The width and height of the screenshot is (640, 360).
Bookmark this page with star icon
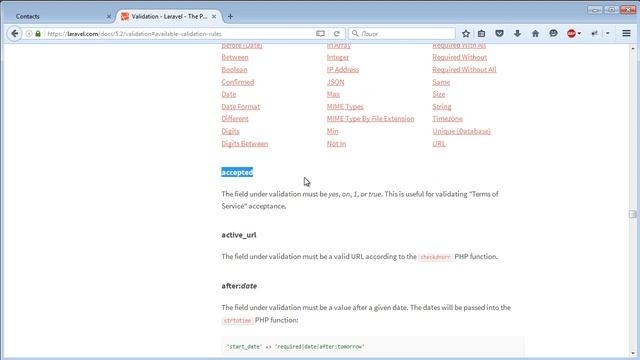(x=466, y=33)
